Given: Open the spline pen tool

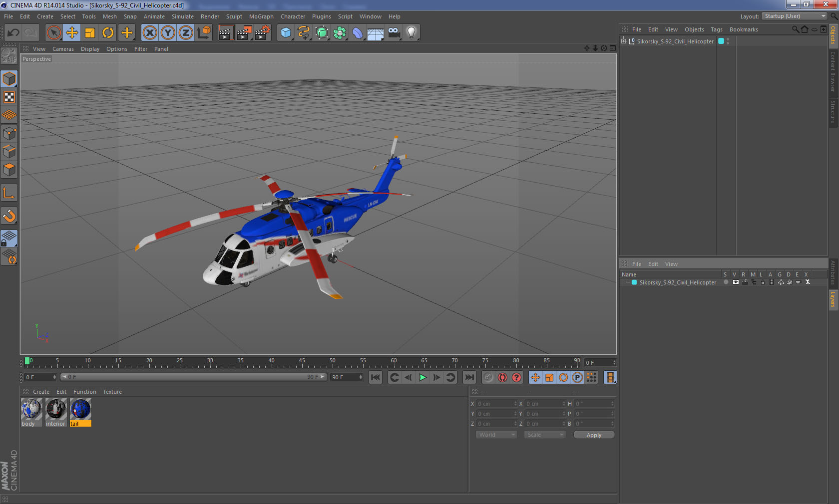Looking at the screenshot, I should 304,33.
